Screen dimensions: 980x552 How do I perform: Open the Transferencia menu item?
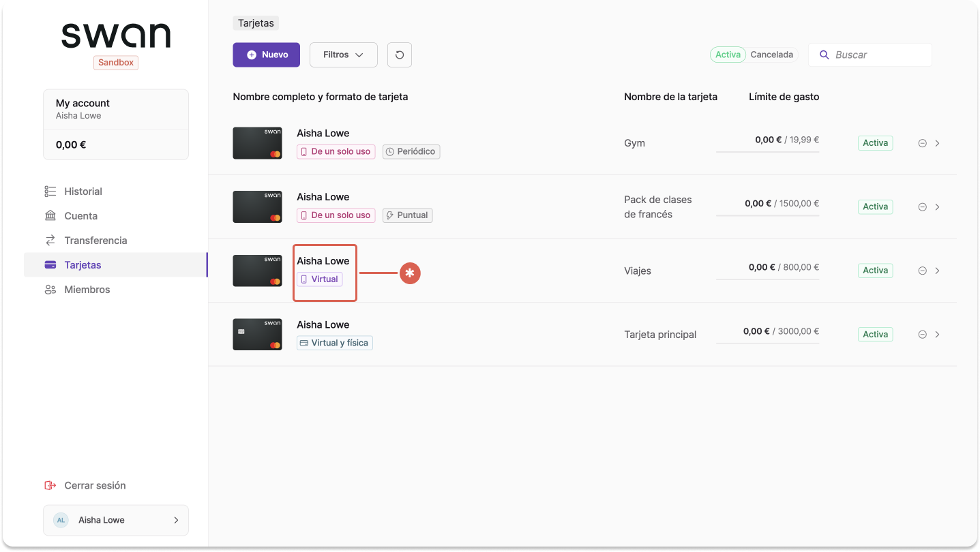pyautogui.click(x=95, y=241)
